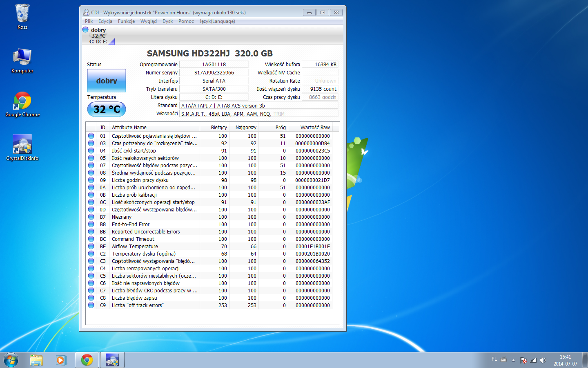Click the serial number field S17AJ90Z325966
Screen dimensions: 588x368
(214, 72)
